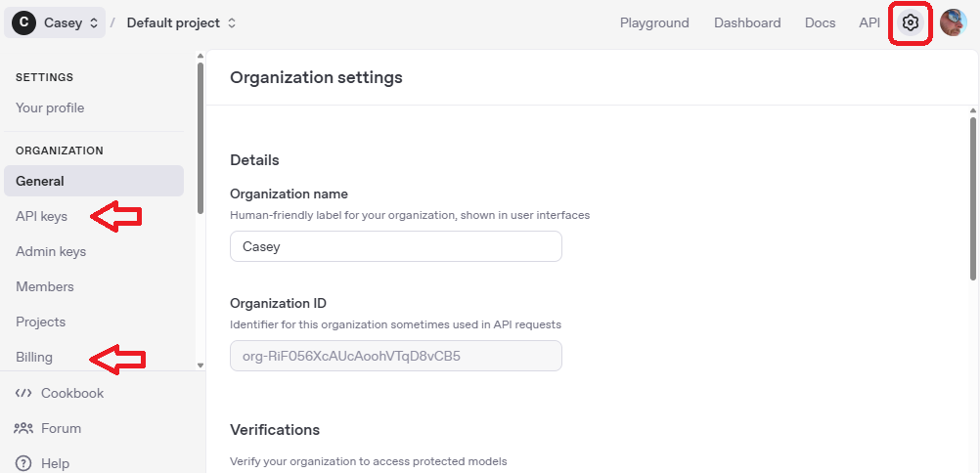This screenshot has height=473, width=980.
Task: Open the Dashboard tab
Action: (x=747, y=22)
